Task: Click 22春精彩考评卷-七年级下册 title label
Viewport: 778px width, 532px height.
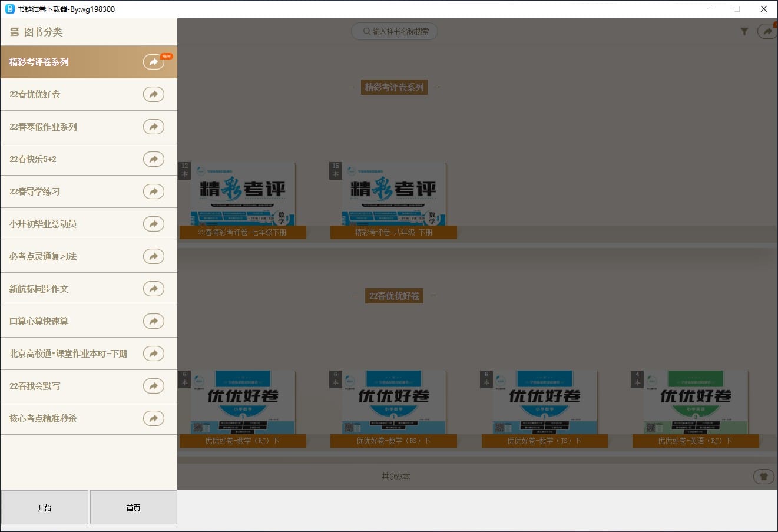Action: 243,232
